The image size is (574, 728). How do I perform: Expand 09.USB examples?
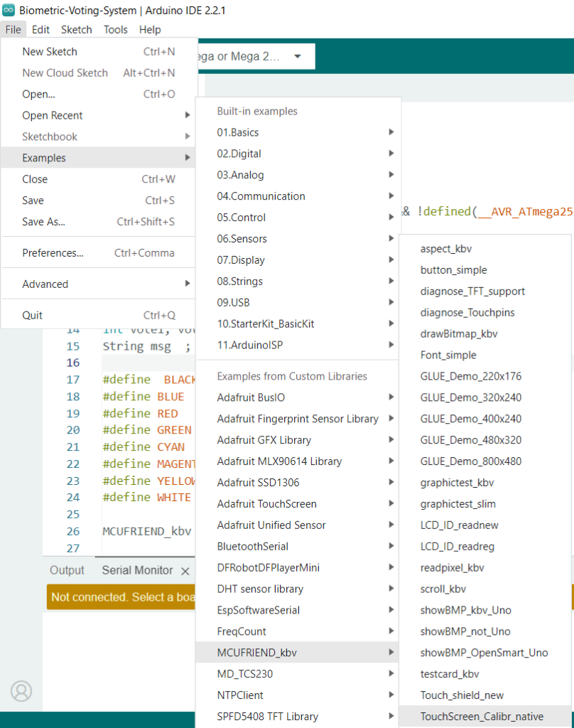click(298, 303)
